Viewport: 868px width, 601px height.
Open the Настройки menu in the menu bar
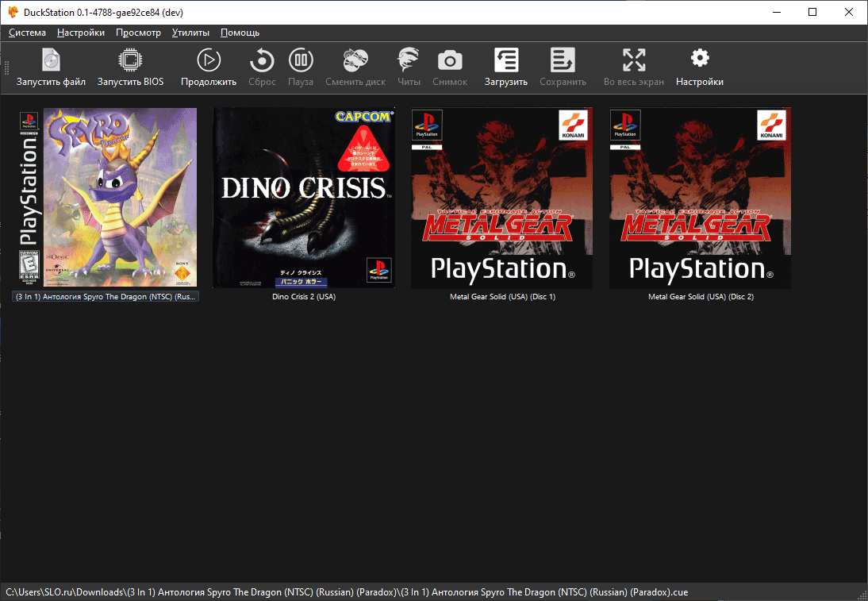81,33
